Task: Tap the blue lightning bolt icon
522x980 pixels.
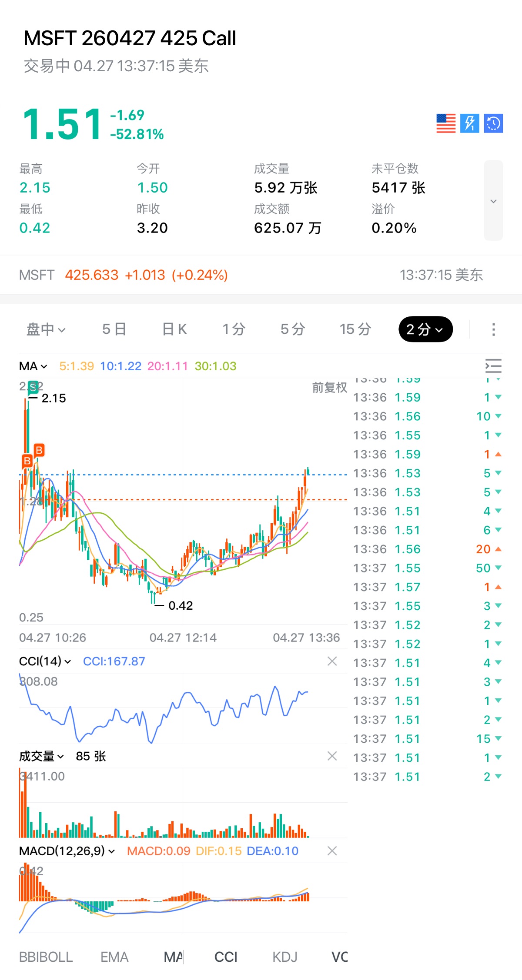Action: point(470,123)
